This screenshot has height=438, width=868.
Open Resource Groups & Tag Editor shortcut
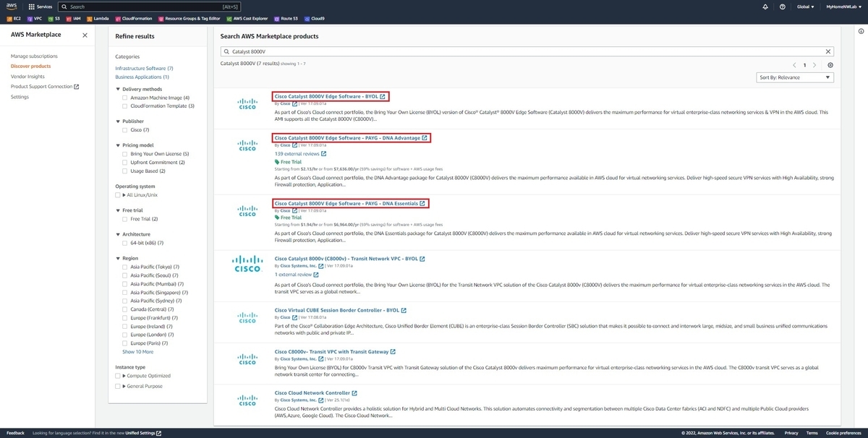[x=188, y=18]
